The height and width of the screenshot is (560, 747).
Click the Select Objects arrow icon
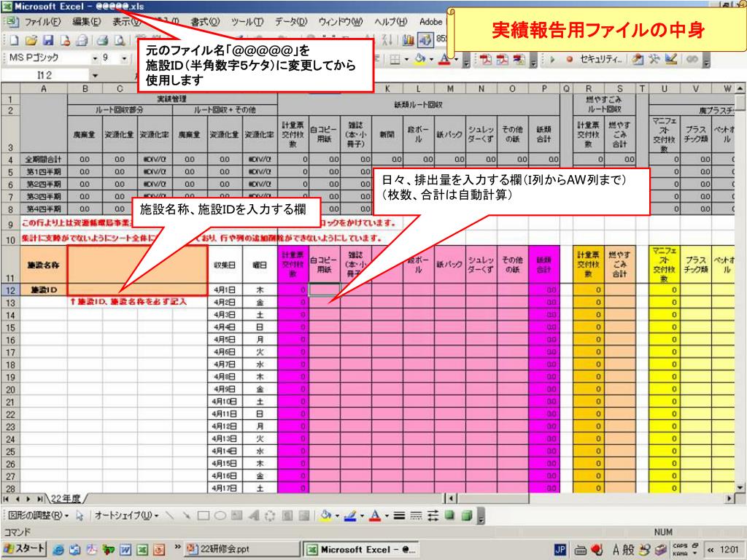pos(80,516)
